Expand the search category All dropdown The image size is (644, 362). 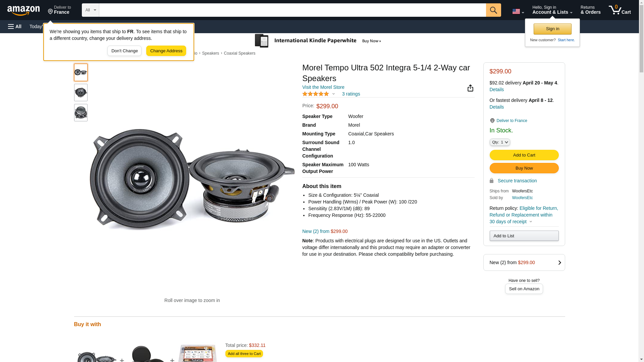click(x=91, y=10)
